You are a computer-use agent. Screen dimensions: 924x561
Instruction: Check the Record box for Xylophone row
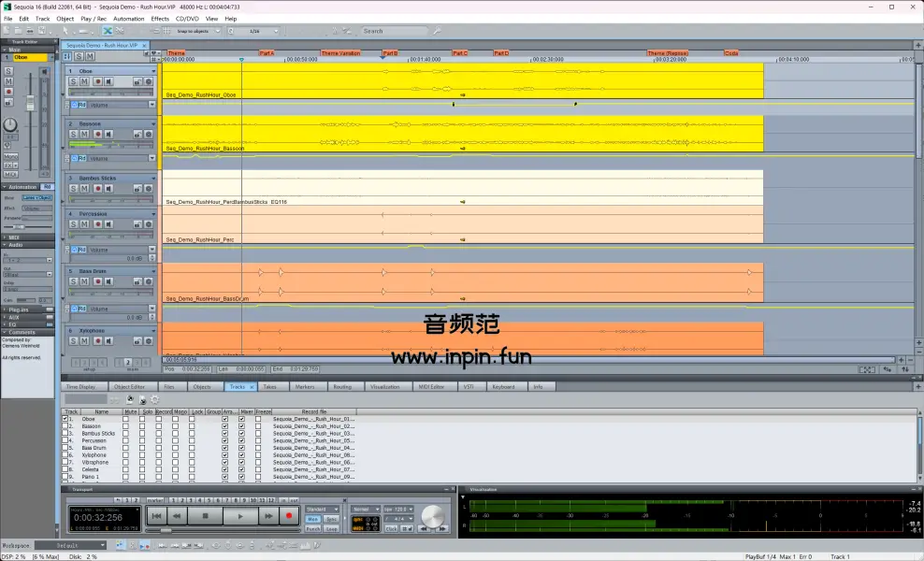coord(158,455)
